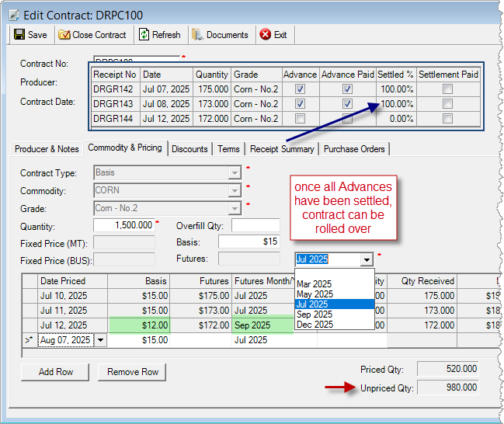Image resolution: width=504 pixels, height=424 pixels.
Task: Click the Quantity field showing 1,500.000
Action: pyautogui.click(x=123, y=225)
